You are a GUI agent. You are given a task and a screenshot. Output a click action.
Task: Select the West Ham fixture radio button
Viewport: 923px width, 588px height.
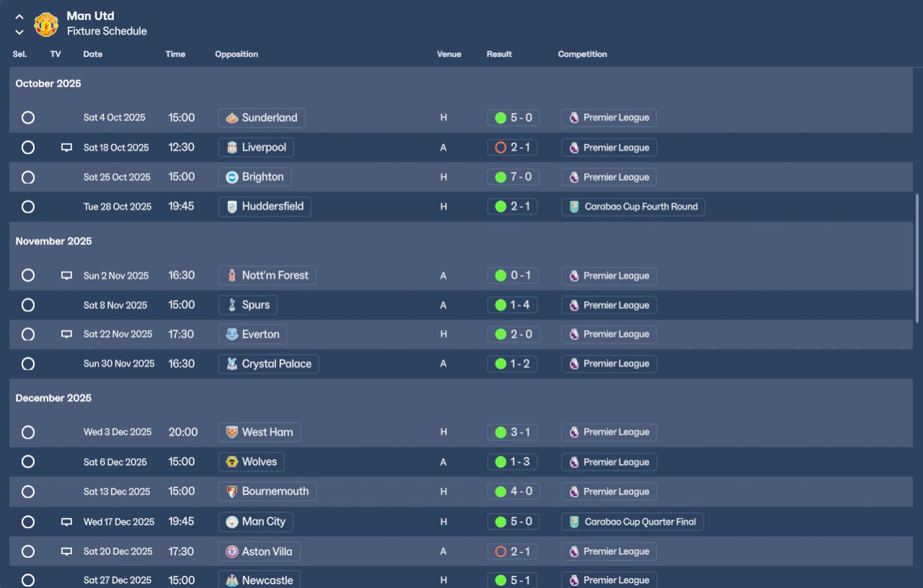(28, 432)
